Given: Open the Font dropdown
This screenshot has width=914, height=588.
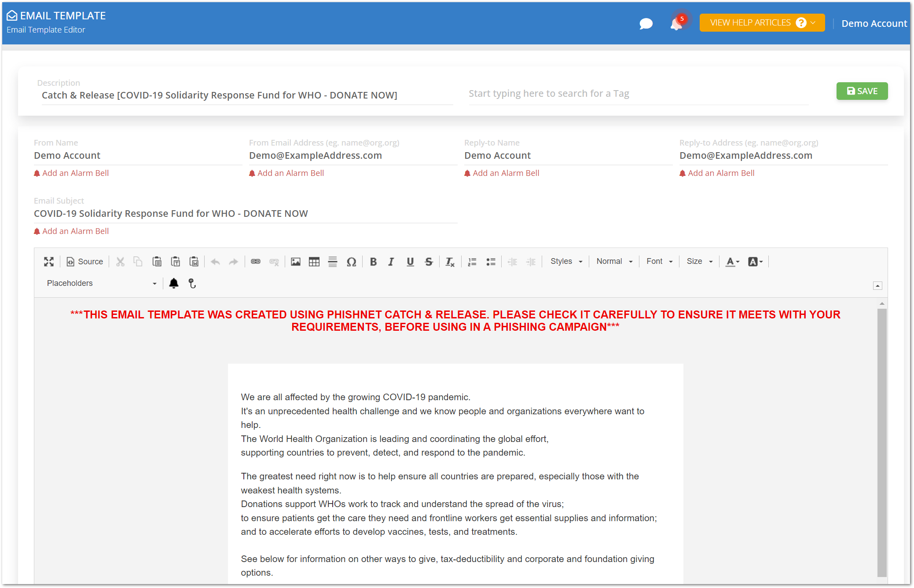Looking at the screenshot, I should (x=659, y=261).
